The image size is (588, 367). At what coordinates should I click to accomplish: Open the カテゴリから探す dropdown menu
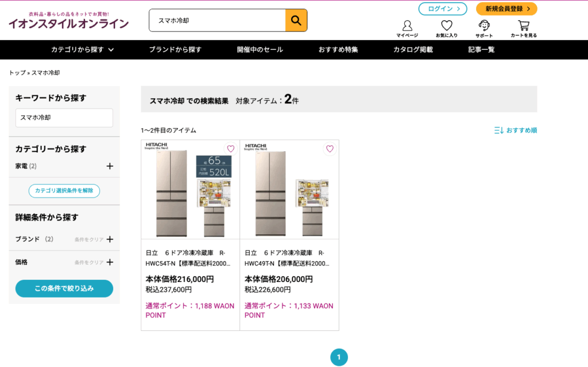[x=83, y=49]
